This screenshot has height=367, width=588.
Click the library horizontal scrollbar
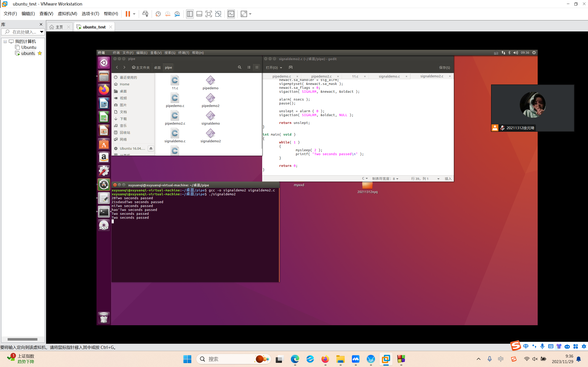(x=22, y=339)
